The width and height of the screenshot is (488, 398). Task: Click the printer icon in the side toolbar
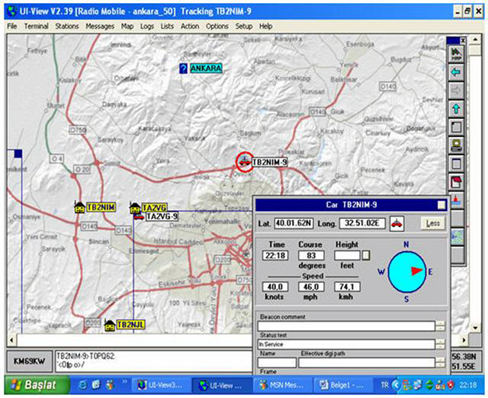click(x=456, y=145)
